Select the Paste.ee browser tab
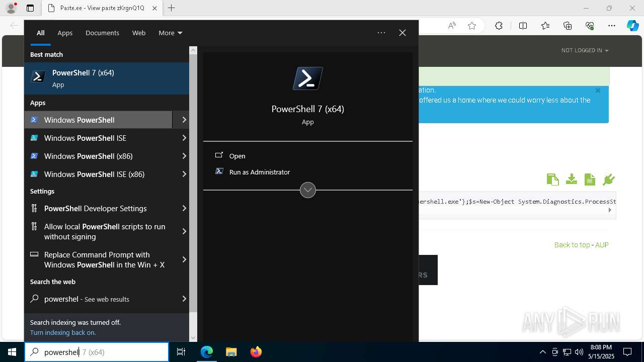Screen dimensions: 644x362 click(x=102, y=8)
